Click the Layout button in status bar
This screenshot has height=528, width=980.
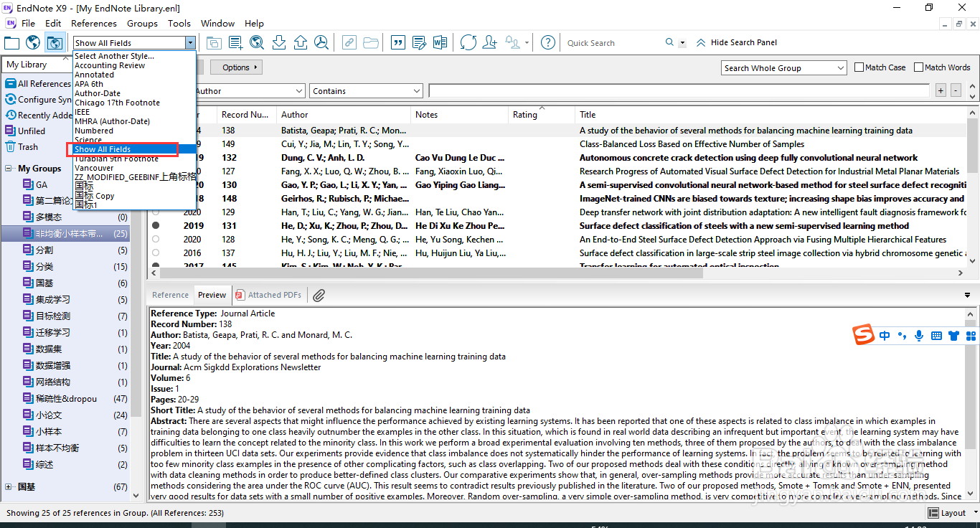coord(947,513)
